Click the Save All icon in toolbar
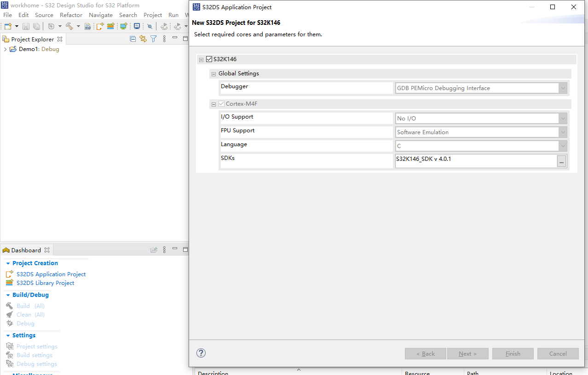This screenshot has width=588, height=375. pos(36,27)
